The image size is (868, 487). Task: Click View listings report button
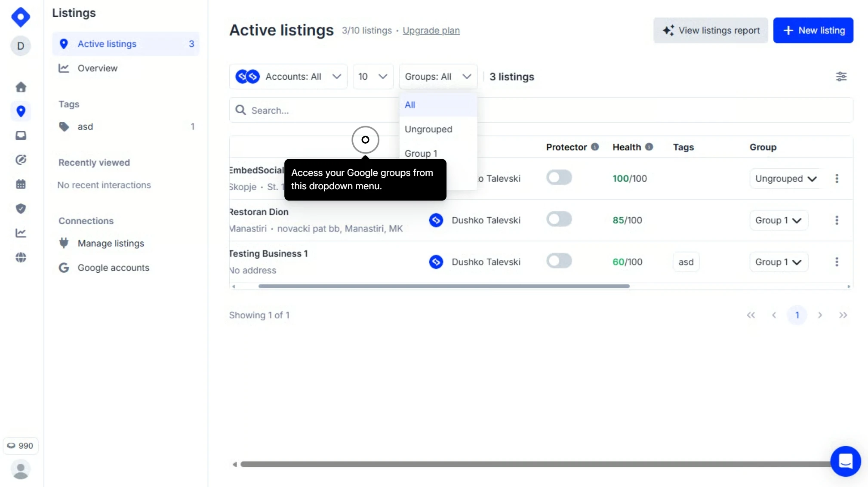[710, 30]
